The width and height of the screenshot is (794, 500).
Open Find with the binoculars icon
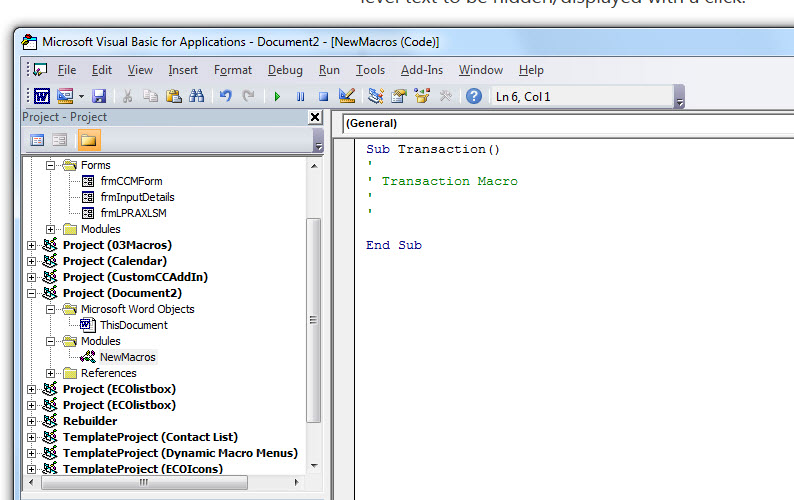196,96
